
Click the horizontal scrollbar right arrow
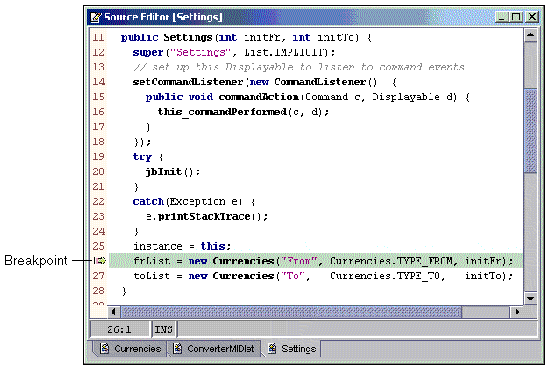click(516, 312)
